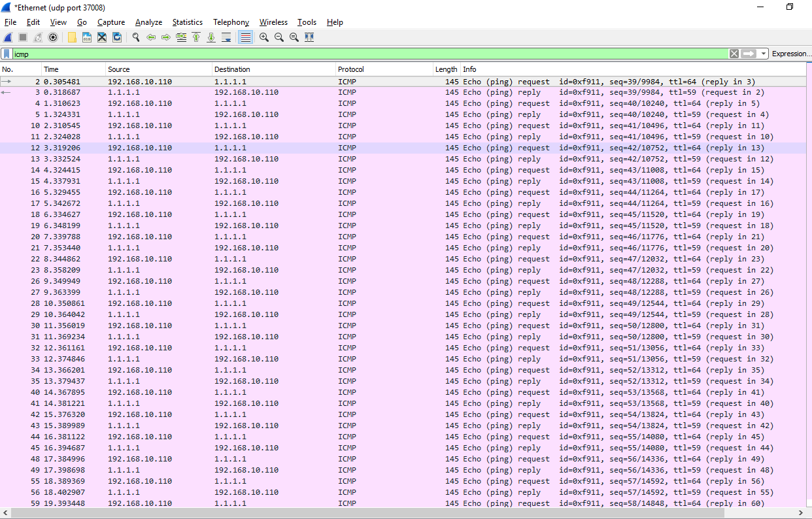Reset text to normal size
Viewport: 812px width, 519px height.
[294, 37]
